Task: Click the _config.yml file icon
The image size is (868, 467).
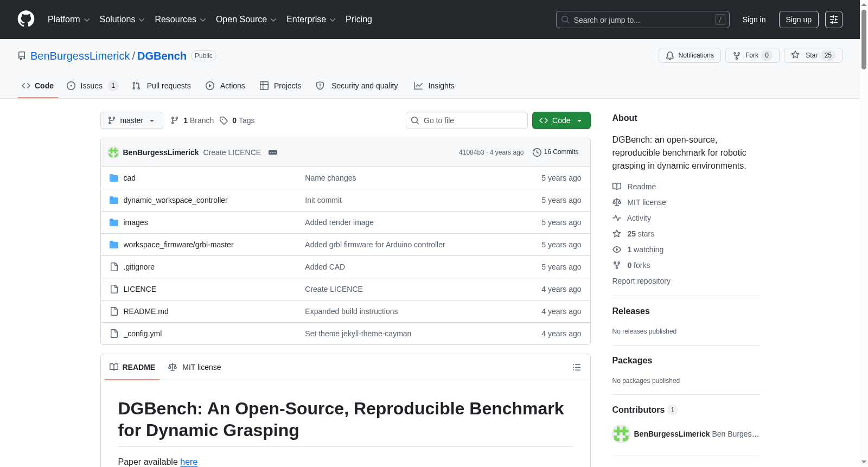Action: coord(114,334)
